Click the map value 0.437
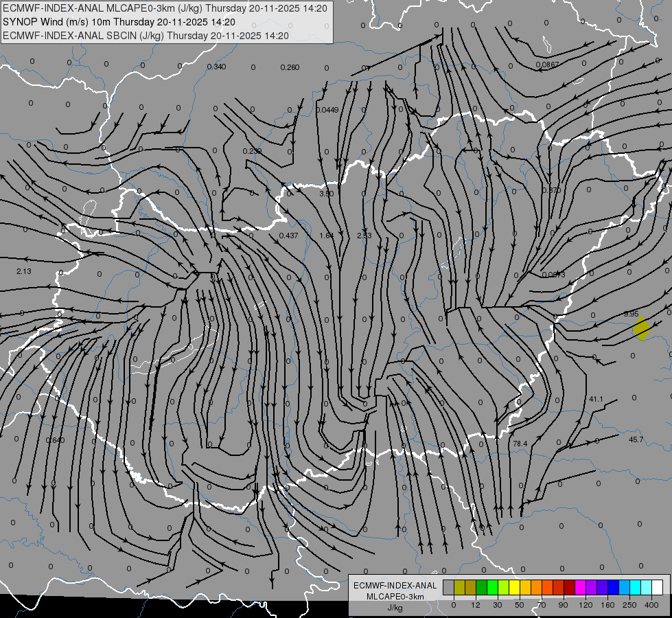Screen dimensions: 672x618 coord(288,236)
